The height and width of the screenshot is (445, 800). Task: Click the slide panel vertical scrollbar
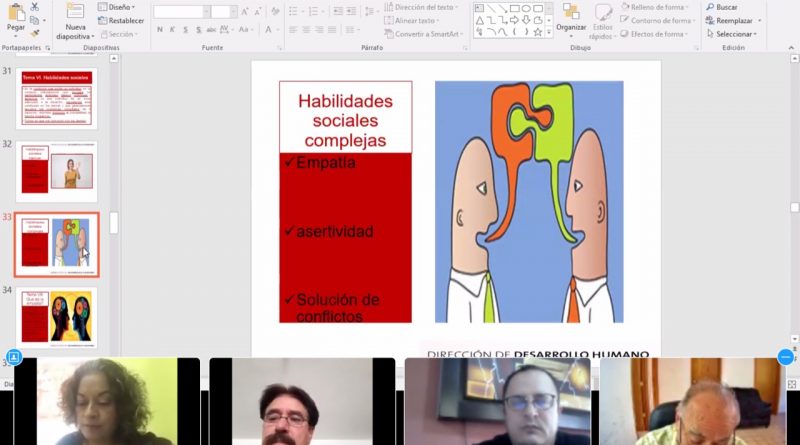113,224
